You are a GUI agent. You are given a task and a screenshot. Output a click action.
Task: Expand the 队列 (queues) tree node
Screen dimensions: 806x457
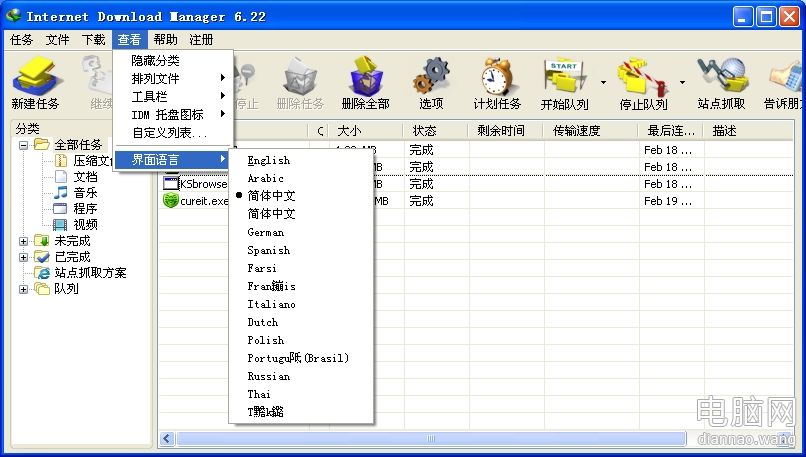tap(24, 289)
